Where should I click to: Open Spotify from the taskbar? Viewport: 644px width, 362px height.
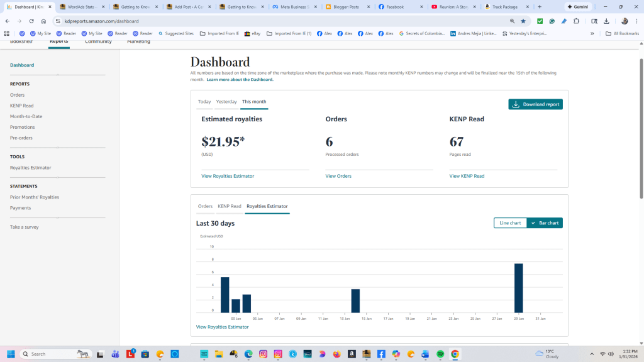(x=440, y=354)
